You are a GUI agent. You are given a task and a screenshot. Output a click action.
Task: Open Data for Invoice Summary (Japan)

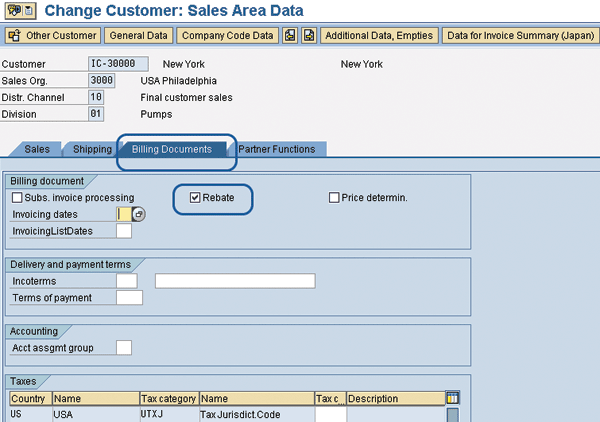pos(520,36)
